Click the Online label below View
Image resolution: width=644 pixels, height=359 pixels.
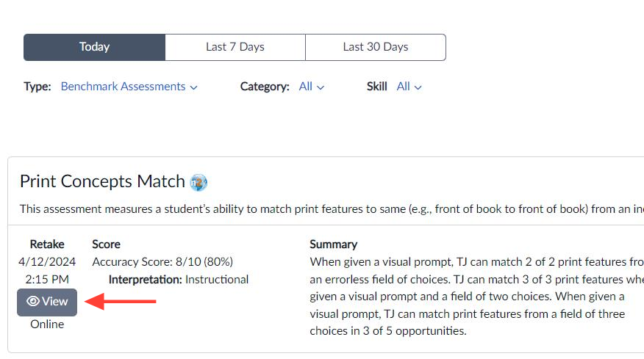point(47,324)
